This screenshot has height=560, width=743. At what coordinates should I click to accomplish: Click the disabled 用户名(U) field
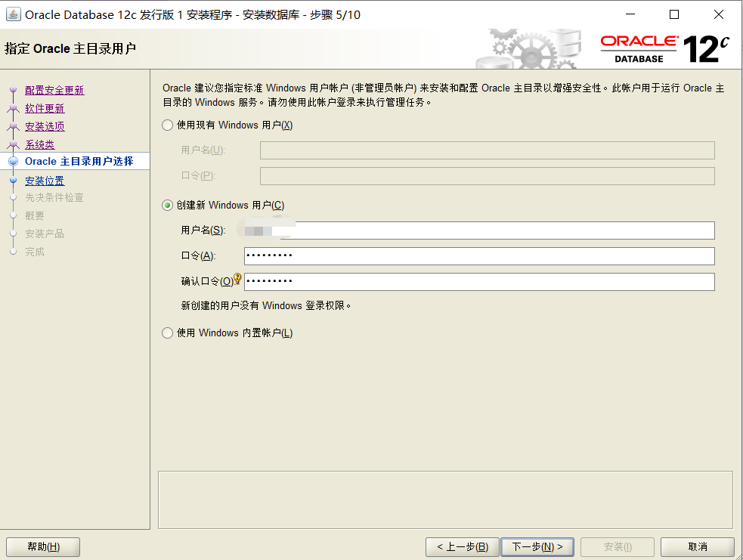click(x=487, y=150)
